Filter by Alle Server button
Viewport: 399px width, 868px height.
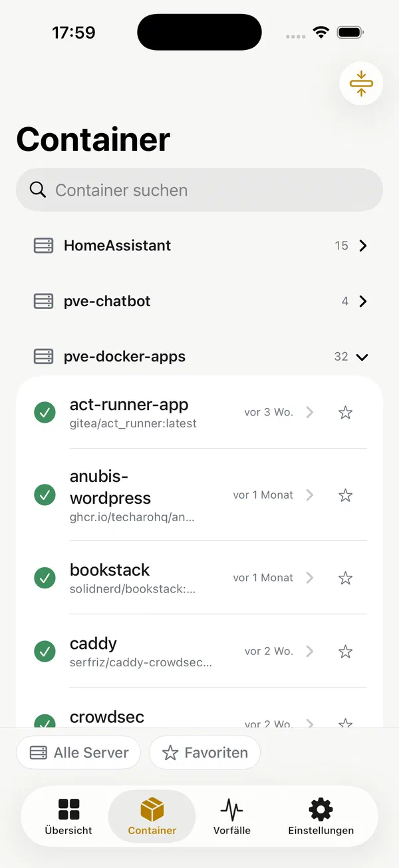(78, 753)
